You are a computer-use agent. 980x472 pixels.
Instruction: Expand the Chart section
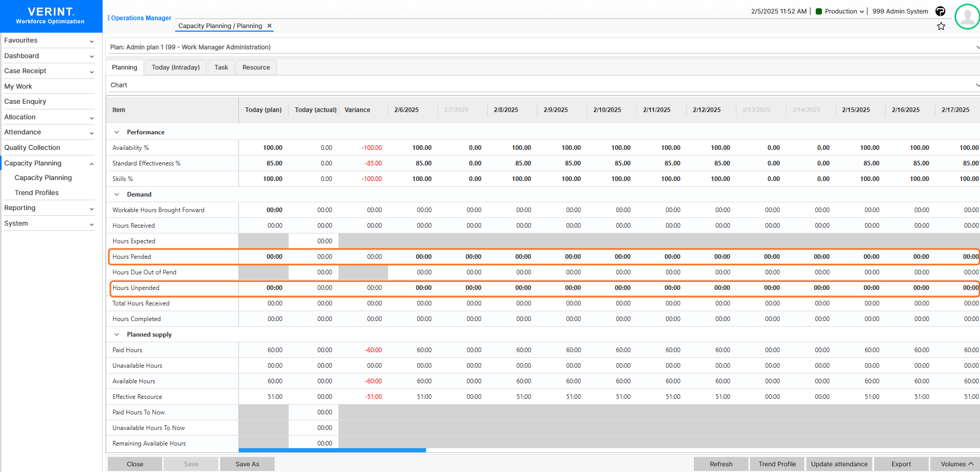click(x=977, y=85)
